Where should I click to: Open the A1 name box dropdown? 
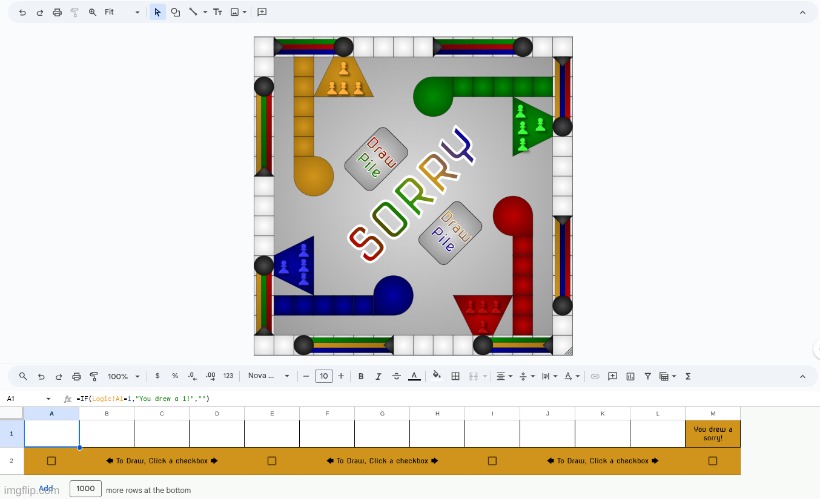point(48,399)
